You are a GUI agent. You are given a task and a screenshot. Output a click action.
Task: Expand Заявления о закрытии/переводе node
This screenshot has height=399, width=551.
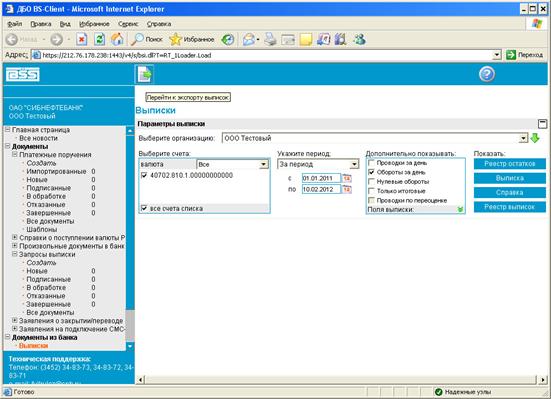[15, 320]
